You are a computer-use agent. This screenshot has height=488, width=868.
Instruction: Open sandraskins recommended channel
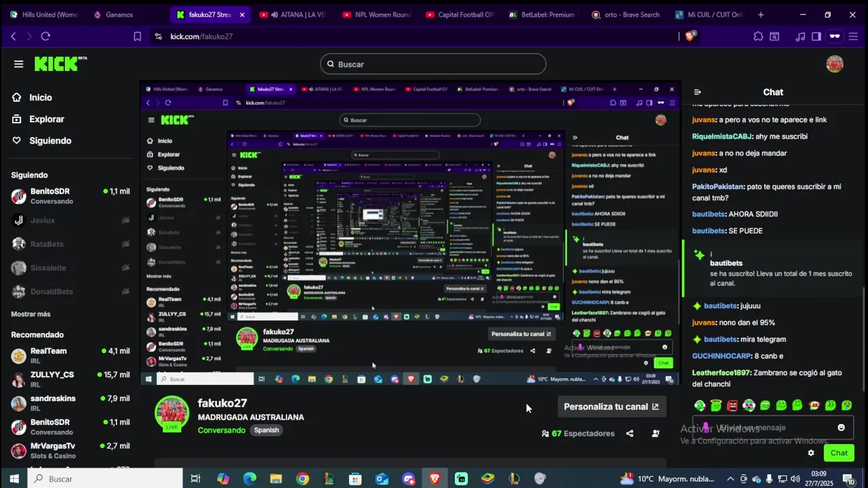71,403
